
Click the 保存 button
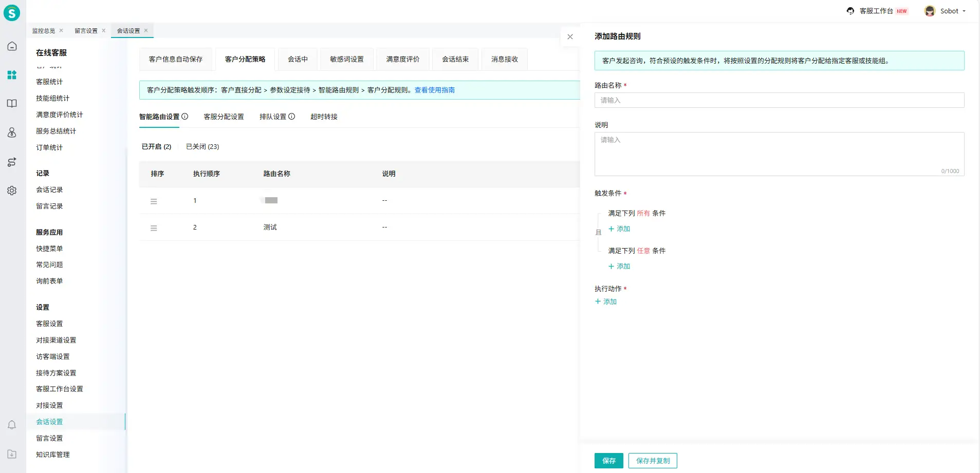(608, 461)
